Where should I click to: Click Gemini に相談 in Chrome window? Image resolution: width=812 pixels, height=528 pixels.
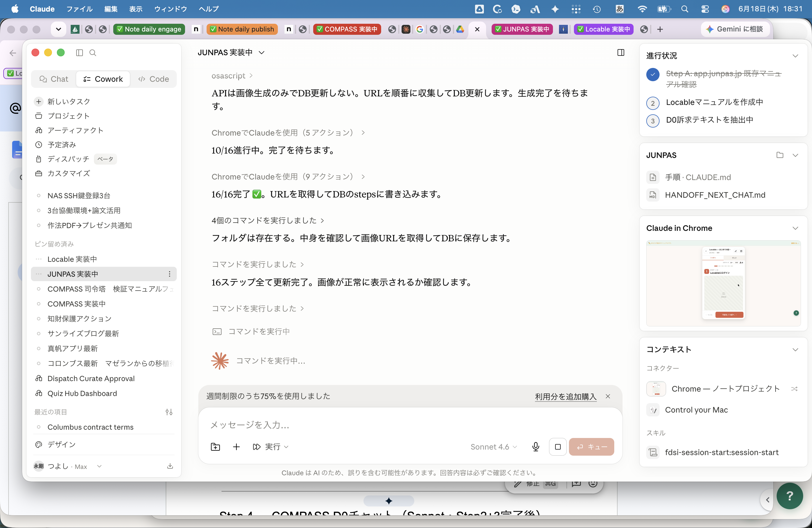pyautogui.click(x=735, y=29)
